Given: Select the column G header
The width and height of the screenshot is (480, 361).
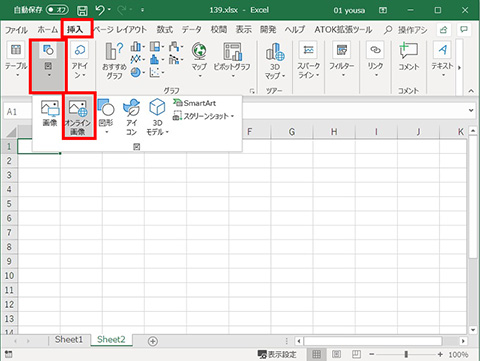Looking at the screenshot, I should click(x=292, y=132).
